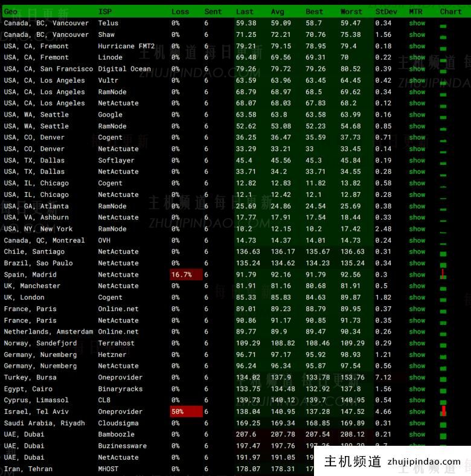Sort by the Loss column header

(180, 12)
